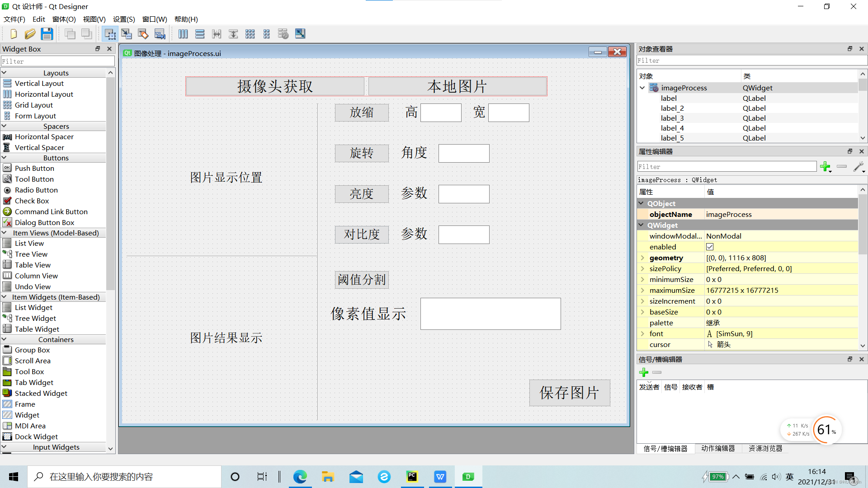This screenshot has height=488, width=868.
Task: Expand the QWidget properties section
Action: tap(643, 225)
